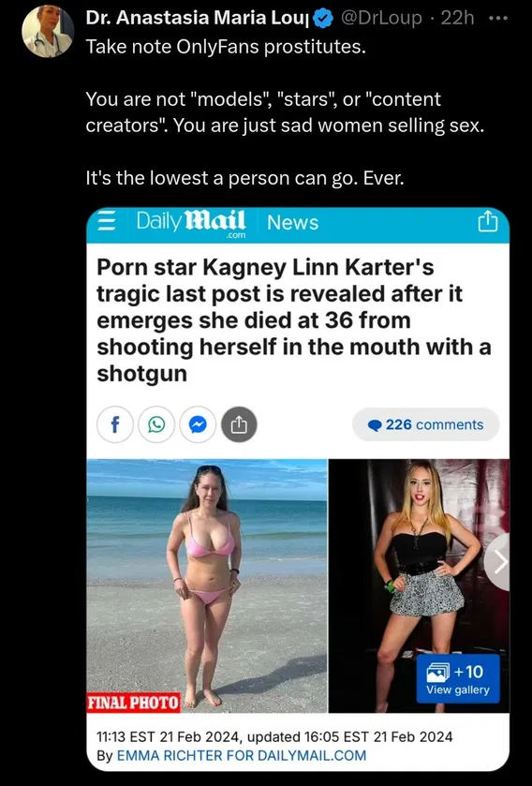The height and width of the screenshot is (786, 532).
Task: Click the grey share button below headline
Action: point(239,424)
